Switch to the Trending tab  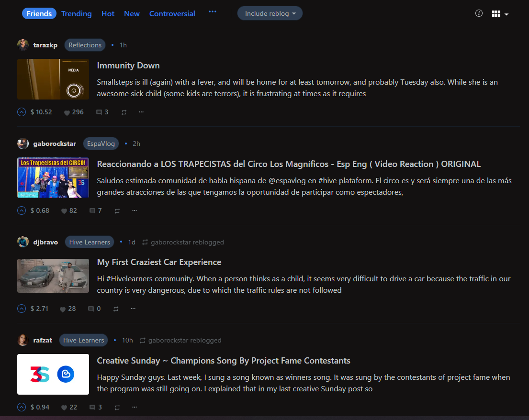click(x=76, y=13)
